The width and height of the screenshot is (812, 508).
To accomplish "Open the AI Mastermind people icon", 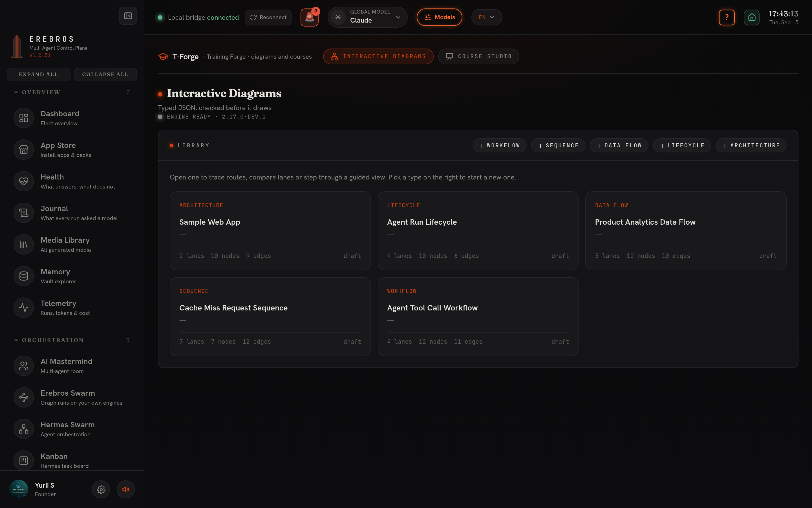I will 23,365.
